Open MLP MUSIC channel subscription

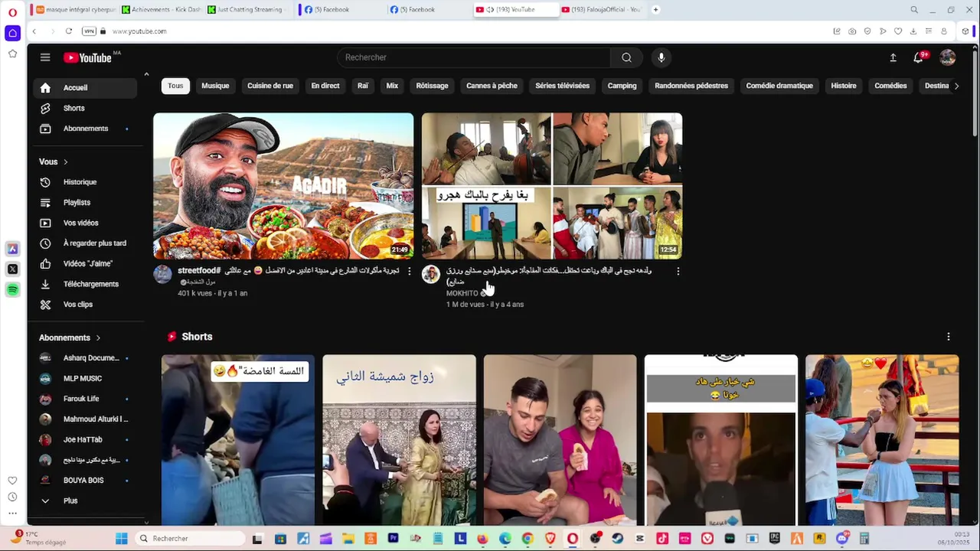86,378
